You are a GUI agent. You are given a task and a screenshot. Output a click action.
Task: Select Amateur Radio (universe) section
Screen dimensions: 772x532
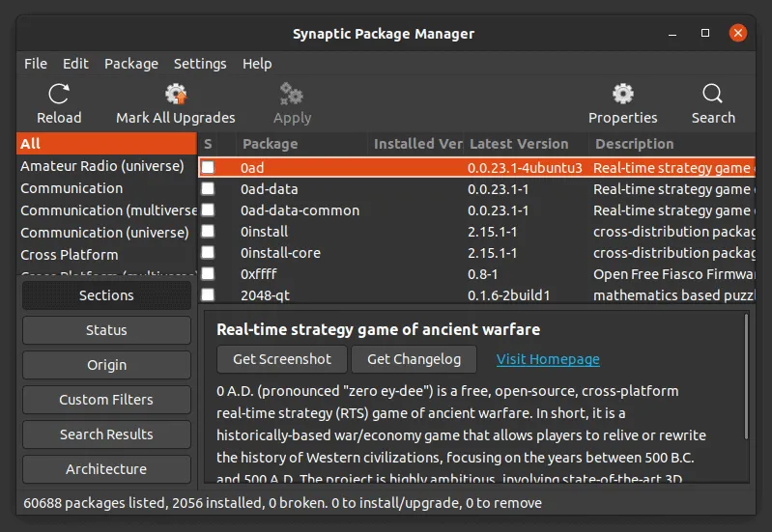[x=102, y=166]
